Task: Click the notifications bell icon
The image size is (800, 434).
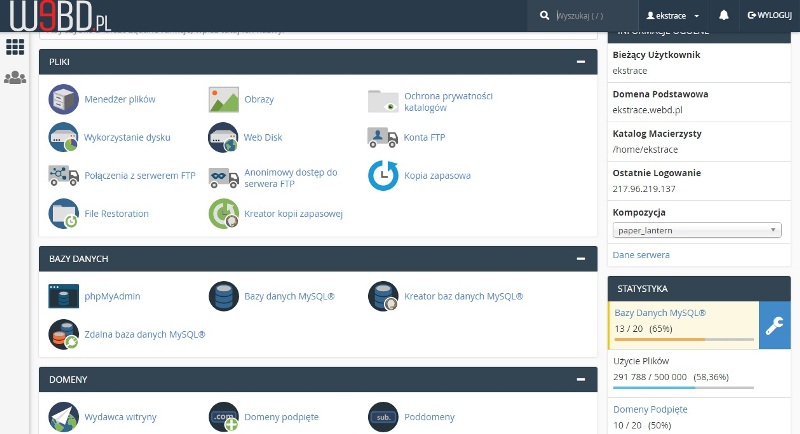Action: [723, 15]
